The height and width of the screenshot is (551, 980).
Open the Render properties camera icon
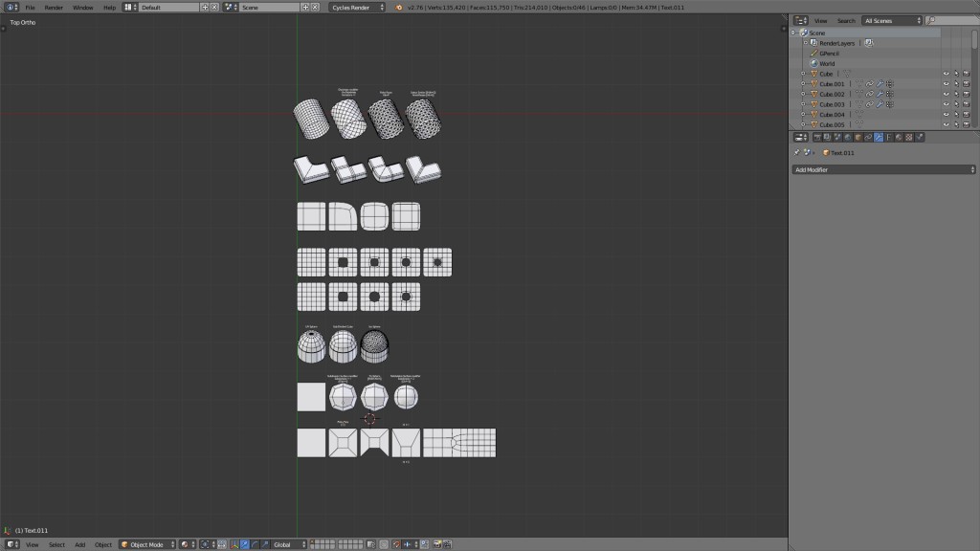pos(818,137)
